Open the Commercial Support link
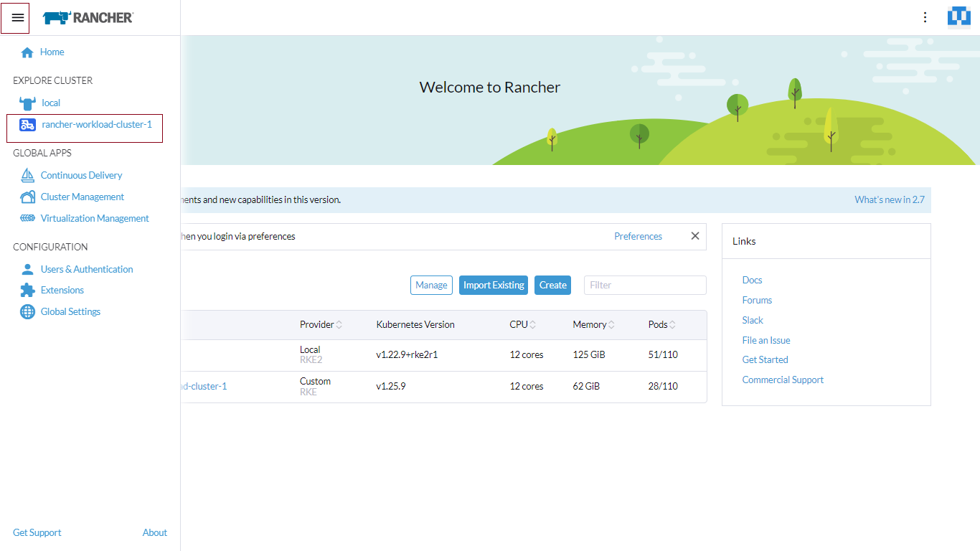Screen dimensions: 980x551 (x=783, y=380)
